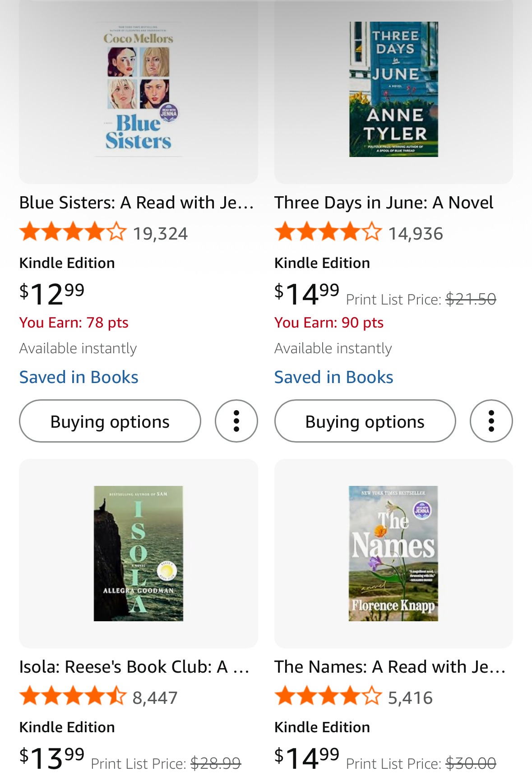Open more options for Blue Sisters
Screen dimensions: 532x776
236,421
